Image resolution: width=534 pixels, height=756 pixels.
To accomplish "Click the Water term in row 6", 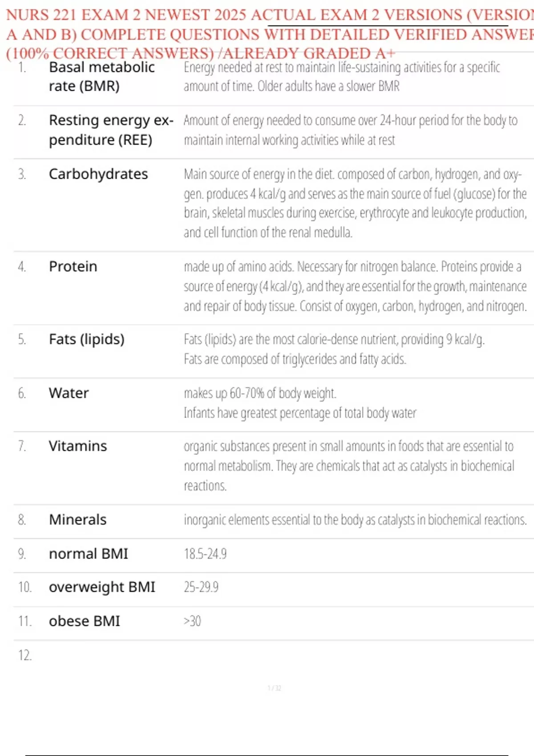I will [69, 393].
